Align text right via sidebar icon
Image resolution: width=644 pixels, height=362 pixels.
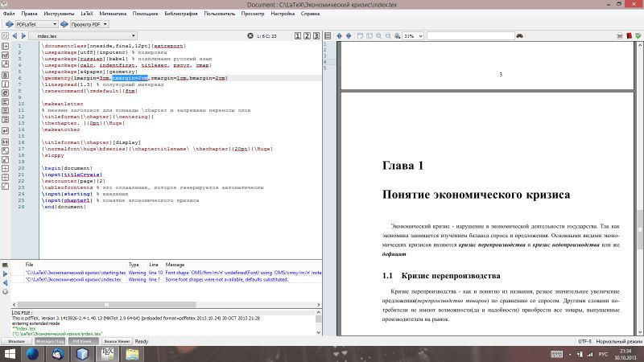tap(5, 120)
